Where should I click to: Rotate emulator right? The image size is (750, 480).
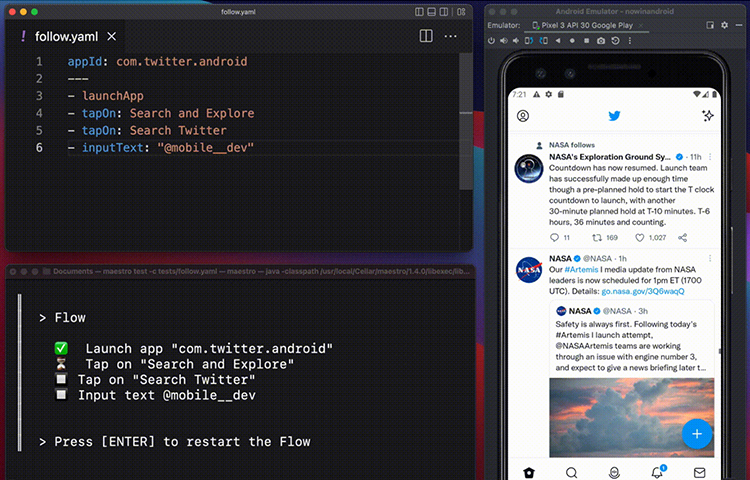pyautogui.click(x=543, y=41)
